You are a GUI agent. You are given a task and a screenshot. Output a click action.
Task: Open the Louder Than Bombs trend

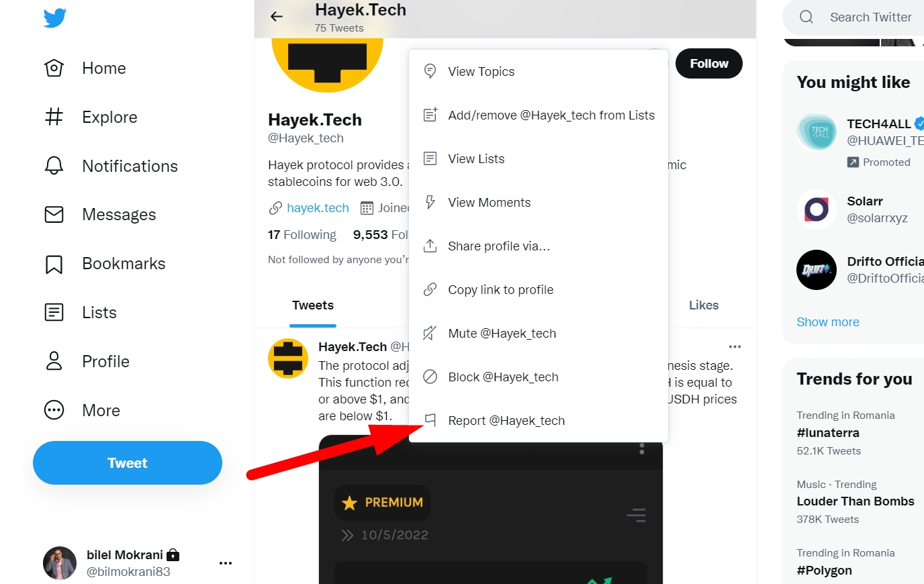856,501
